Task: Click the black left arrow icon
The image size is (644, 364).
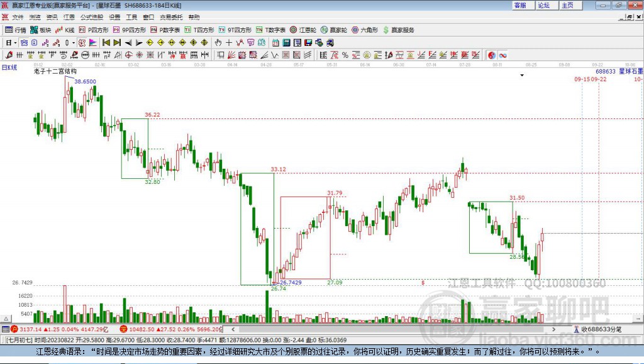Action: (x=128, y=42)
